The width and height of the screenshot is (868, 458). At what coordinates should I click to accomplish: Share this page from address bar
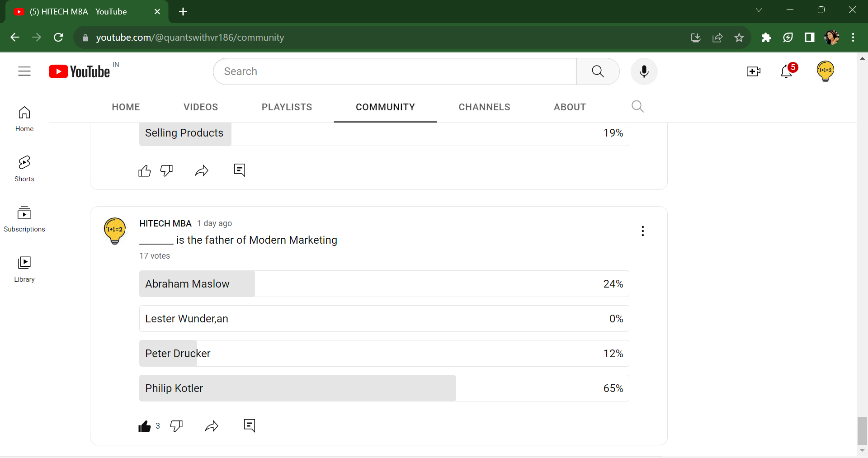click(717, 38)
